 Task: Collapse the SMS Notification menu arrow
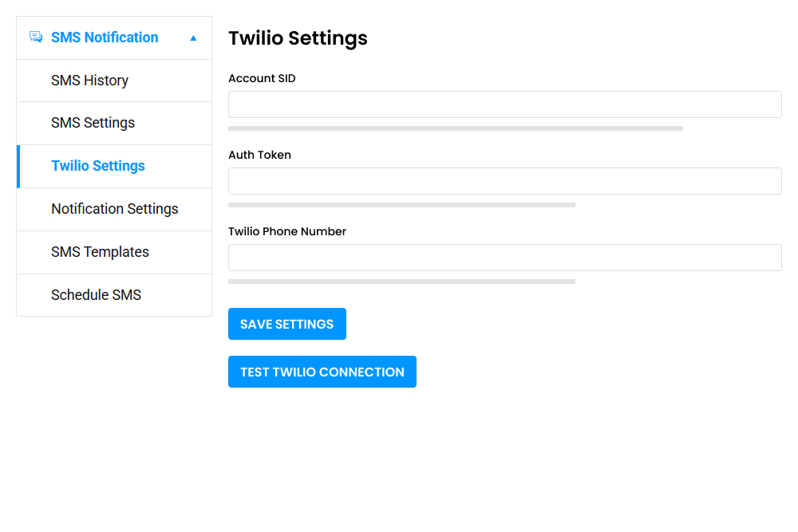(x=192, y=37)
